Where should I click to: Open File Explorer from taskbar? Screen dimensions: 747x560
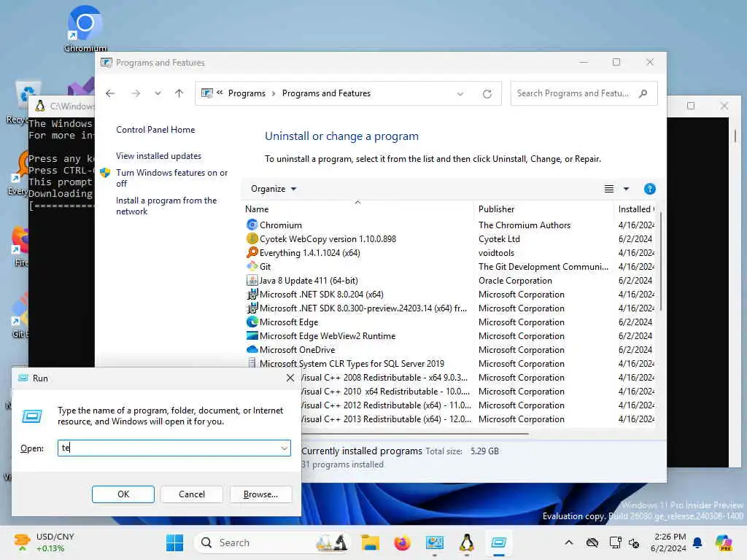point(370,542)
